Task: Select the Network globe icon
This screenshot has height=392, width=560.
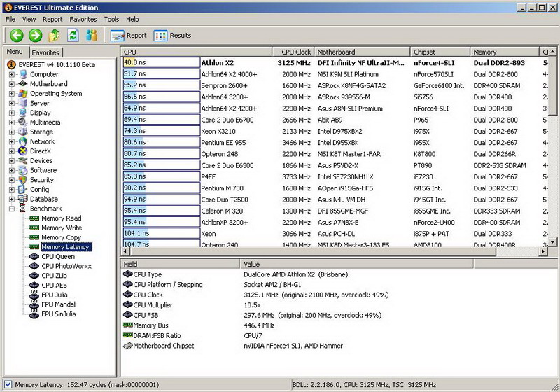Action: point(23,141)
